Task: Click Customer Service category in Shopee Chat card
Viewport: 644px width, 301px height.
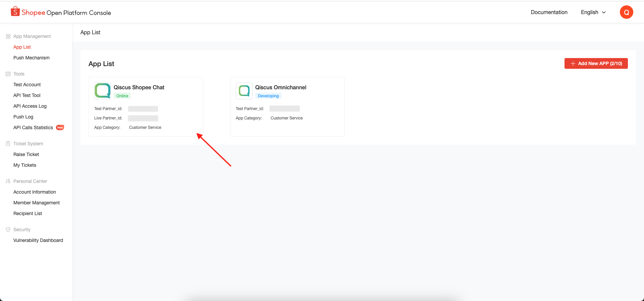Action: tap(145, 128)
